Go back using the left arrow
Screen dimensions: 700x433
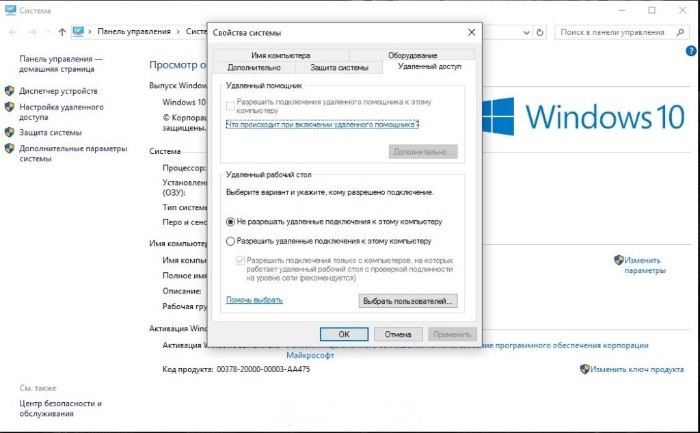point(13,32)
